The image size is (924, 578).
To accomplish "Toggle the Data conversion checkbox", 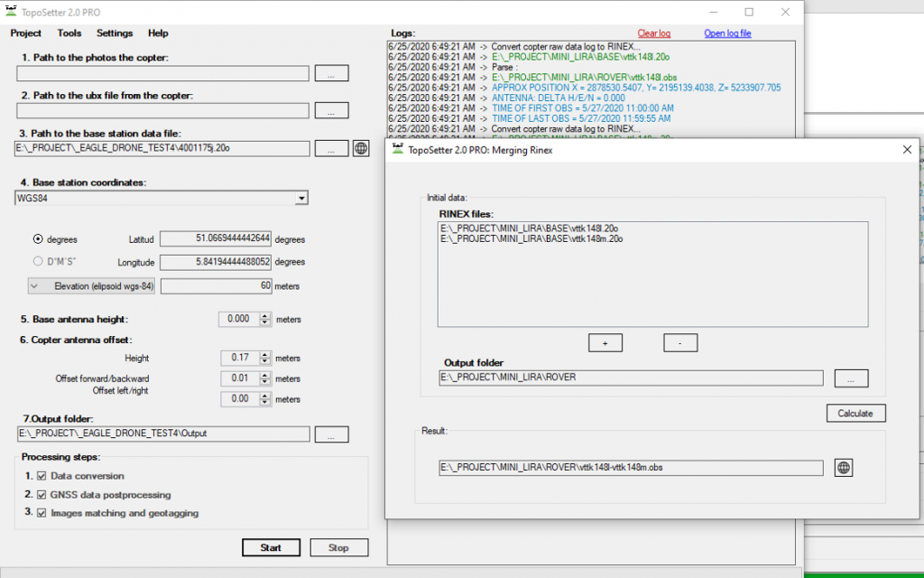I will (x=42, y=476).
